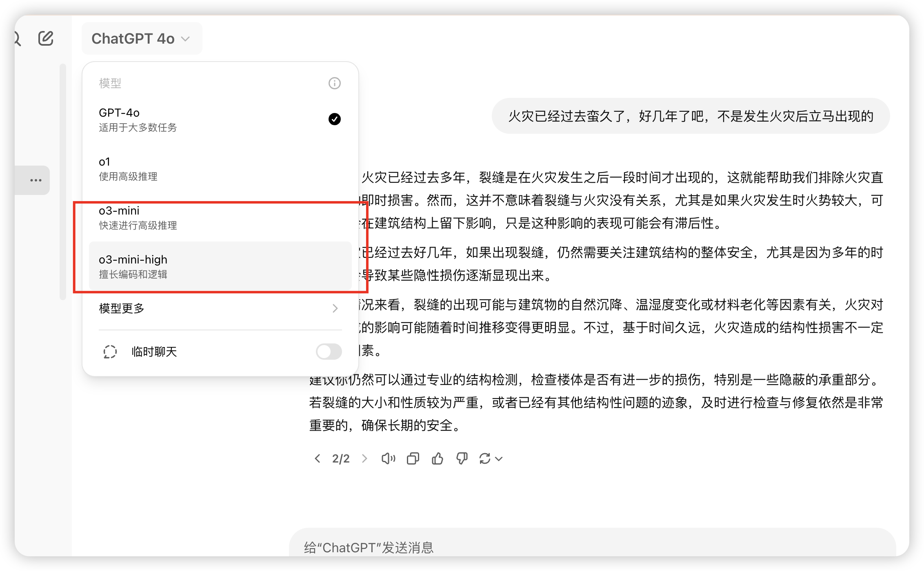
Task: Select the o3-mini model
Action: pyautogui.click(x=220, y=217)
